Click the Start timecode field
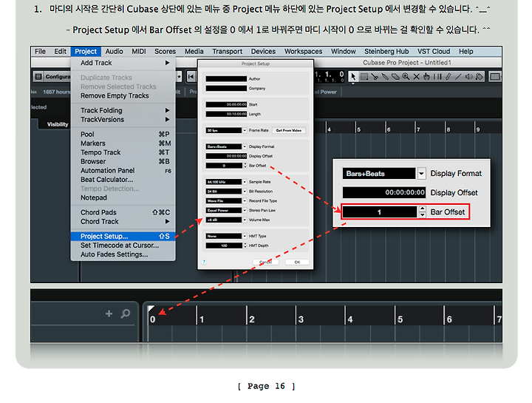Screen dimensions: 532x403 (226, 104)
